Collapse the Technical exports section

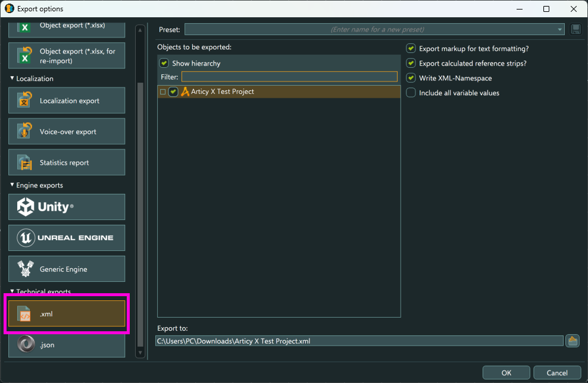coord(12,291)
